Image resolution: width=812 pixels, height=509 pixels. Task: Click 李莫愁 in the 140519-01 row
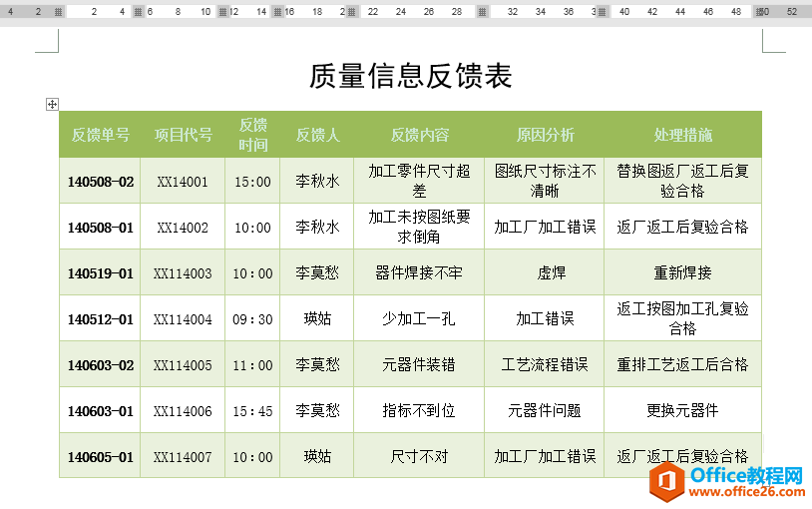(x=317, y=272)
